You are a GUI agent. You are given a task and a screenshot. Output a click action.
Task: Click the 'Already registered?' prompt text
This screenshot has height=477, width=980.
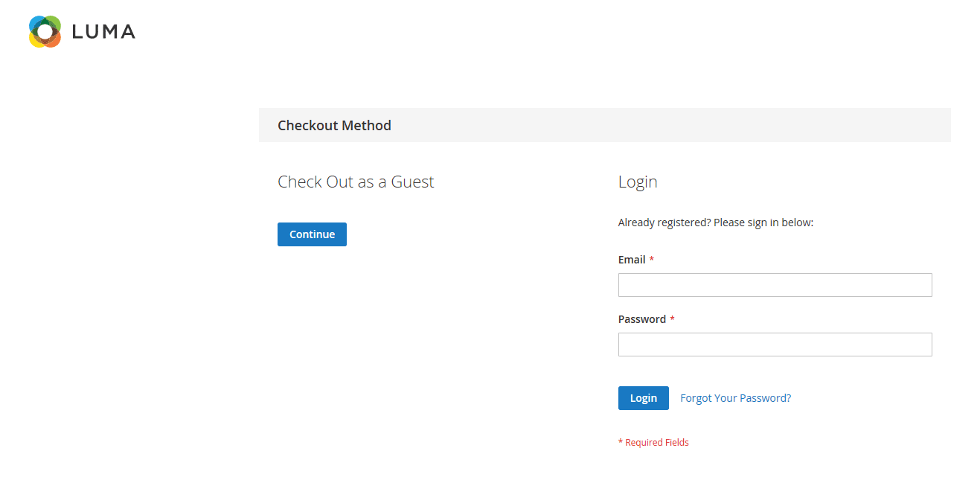[x=664, y=223]
